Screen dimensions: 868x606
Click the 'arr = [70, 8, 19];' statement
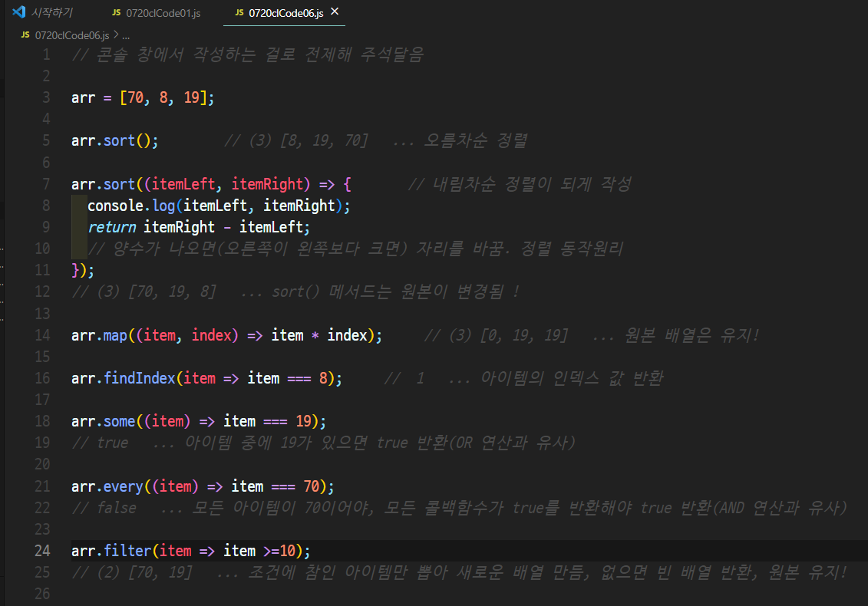143,98
